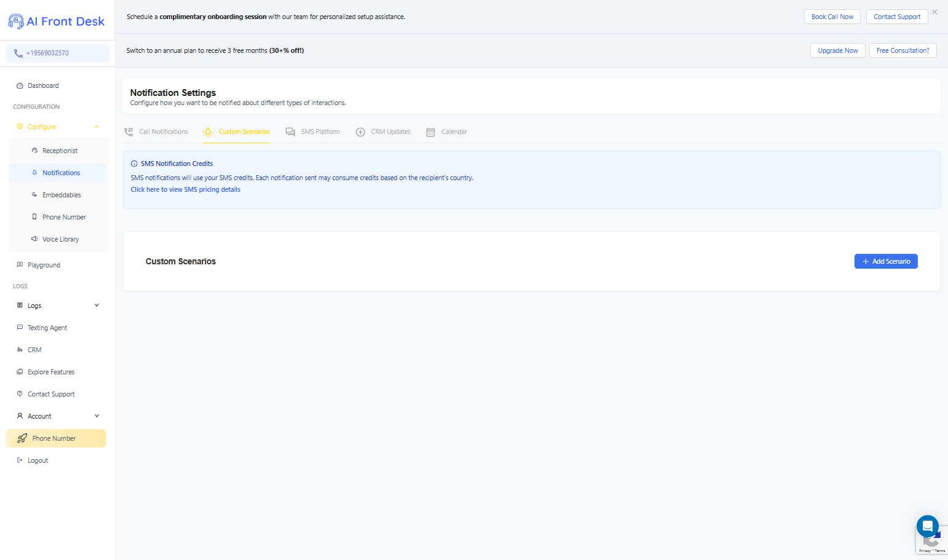
Task: Open the Receptionist sidebar item
Action: click(x=57, y=151)
